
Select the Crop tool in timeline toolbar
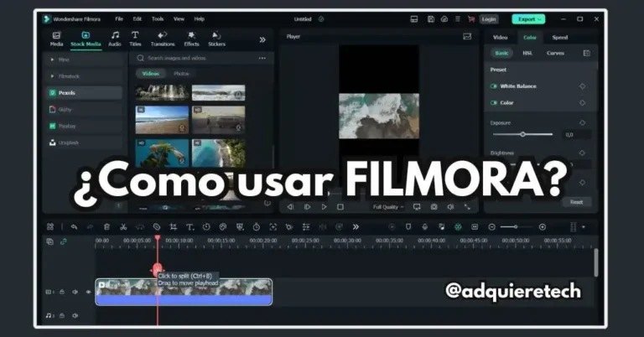click(174, 227)
